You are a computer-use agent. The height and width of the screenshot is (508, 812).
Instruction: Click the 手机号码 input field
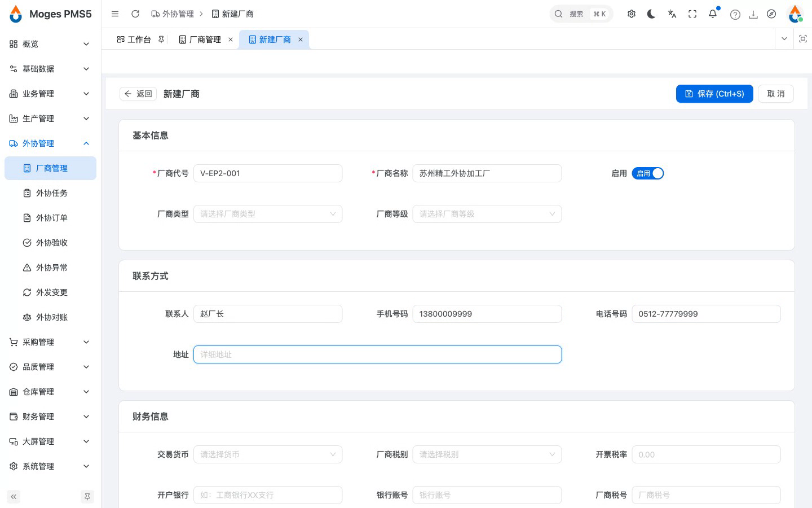point(487,314)
